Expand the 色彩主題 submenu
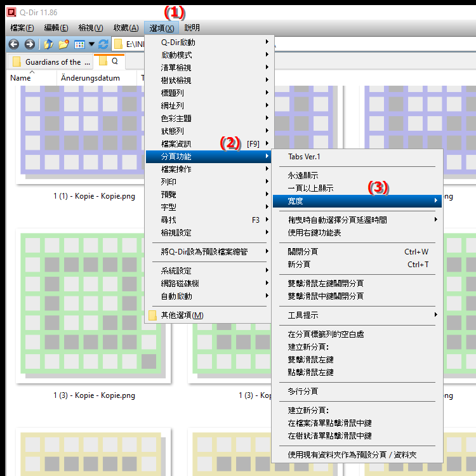 pos(209,119)
